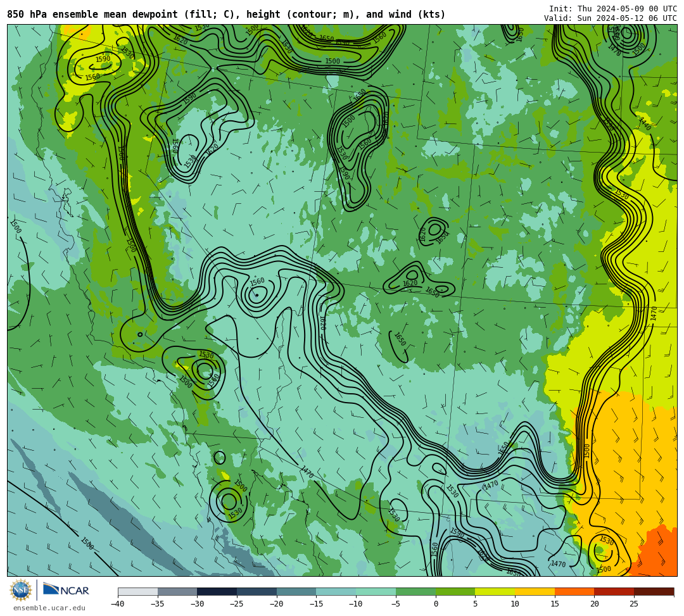Click the NSF logo
Image resolution: width=684 pixels, height=616 pixels.
click(21, 590)
